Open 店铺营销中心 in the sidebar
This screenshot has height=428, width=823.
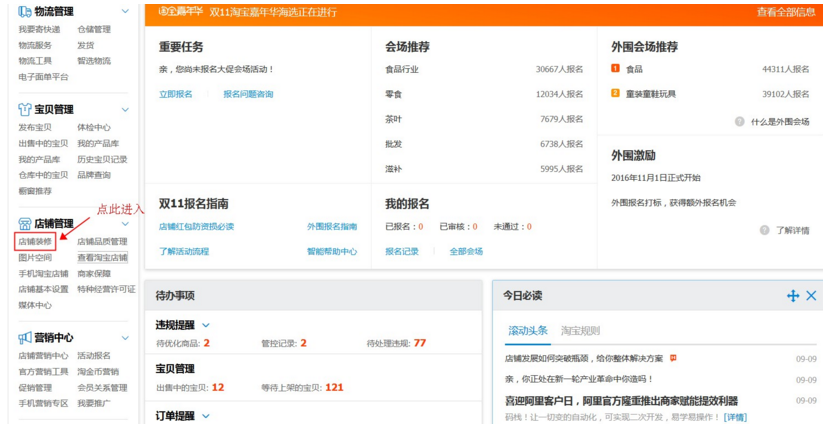pyautogui.click(x=44, y=356)
